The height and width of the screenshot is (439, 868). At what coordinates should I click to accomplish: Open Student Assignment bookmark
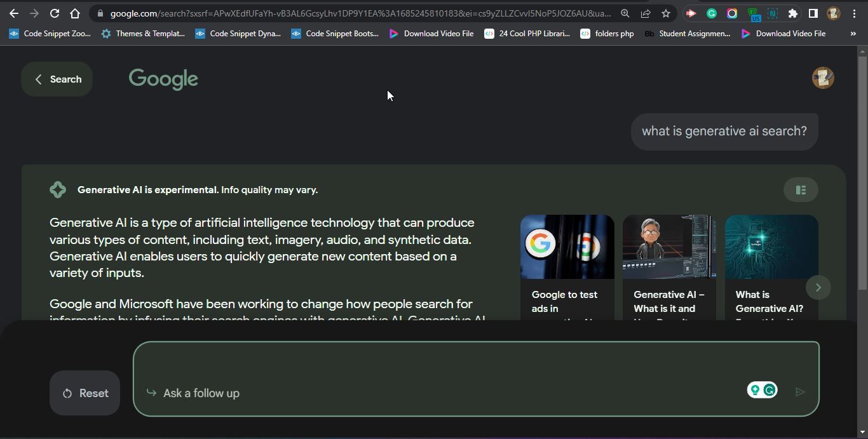click(x=688, y=34)
